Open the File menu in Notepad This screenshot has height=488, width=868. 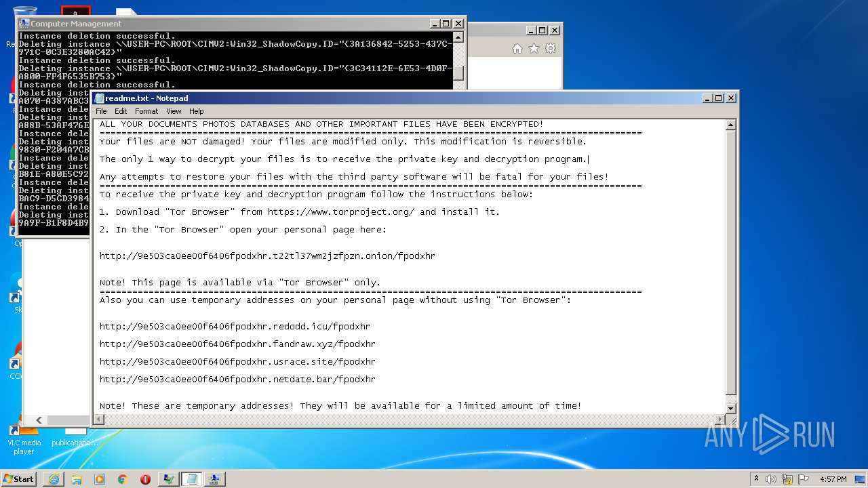pos(101,111)
